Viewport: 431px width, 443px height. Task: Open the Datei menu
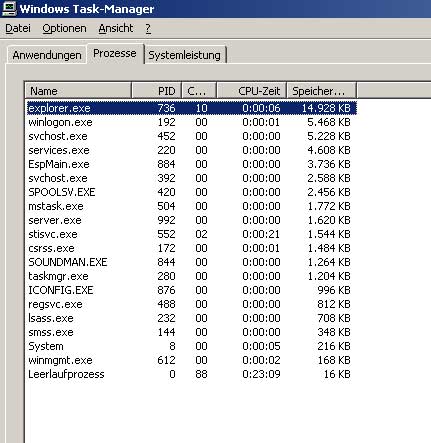pyautogui.click(x=18, y=29)
